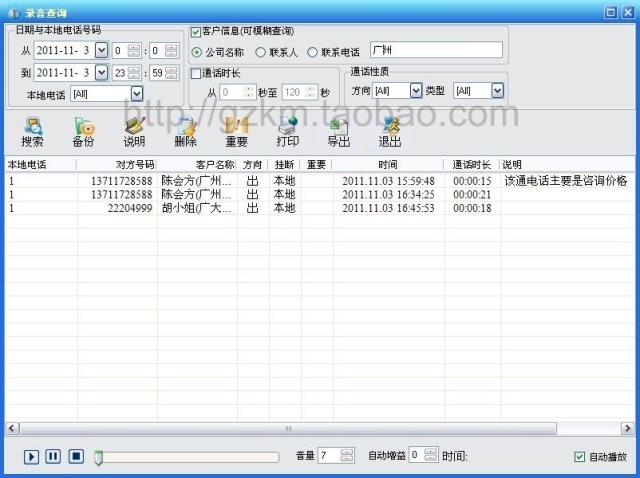Select the 联系人 radio button
This screenshot has height=478, width=640.
(262, 52)
